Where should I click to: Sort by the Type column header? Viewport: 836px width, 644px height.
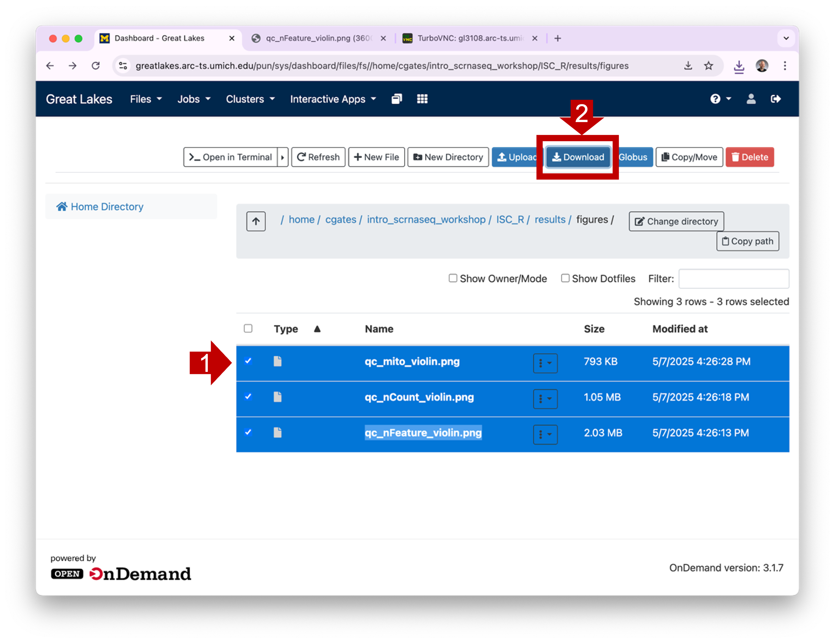(285, 329)
